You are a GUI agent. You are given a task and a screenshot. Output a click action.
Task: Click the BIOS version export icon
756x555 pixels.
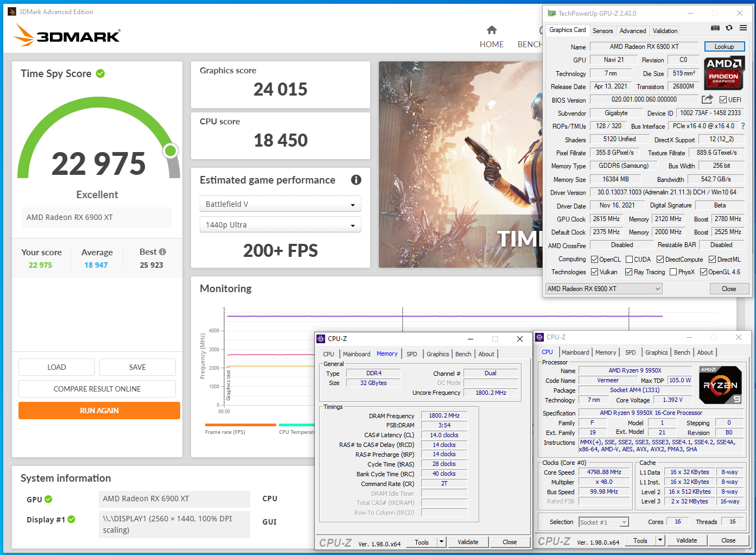point(707,99)
